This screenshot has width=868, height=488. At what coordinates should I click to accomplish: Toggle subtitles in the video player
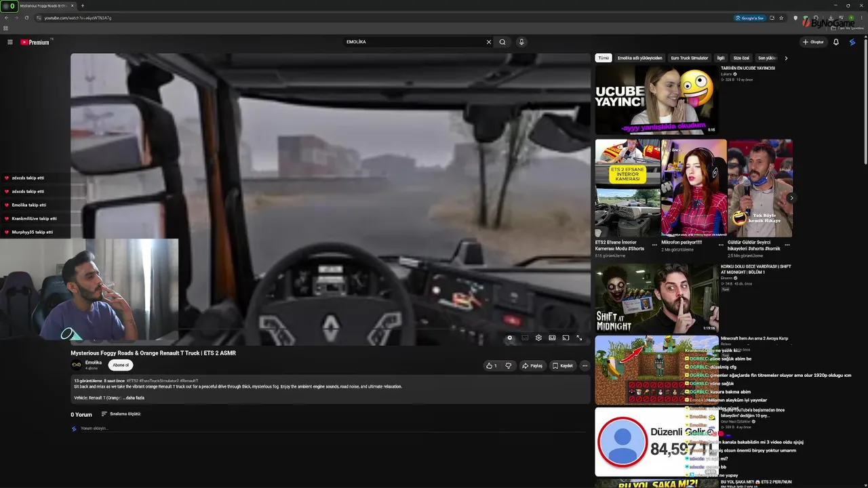pos(525,338)
